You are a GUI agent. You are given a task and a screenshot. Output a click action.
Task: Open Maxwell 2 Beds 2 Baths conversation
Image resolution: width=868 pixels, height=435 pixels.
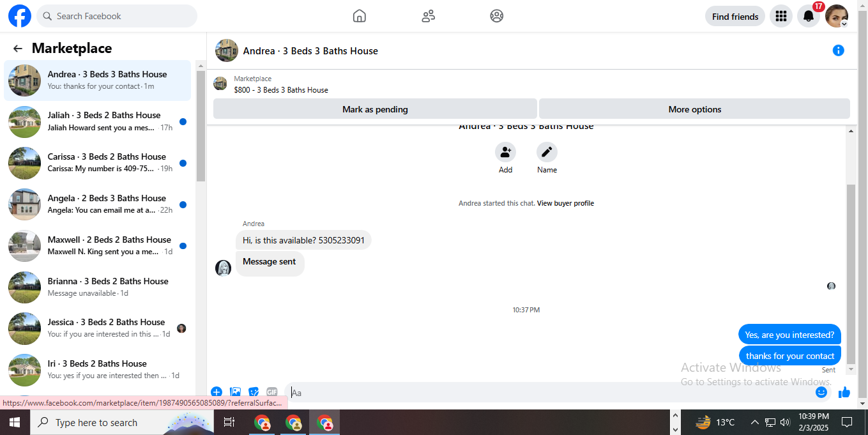click(x=98, y=246)
